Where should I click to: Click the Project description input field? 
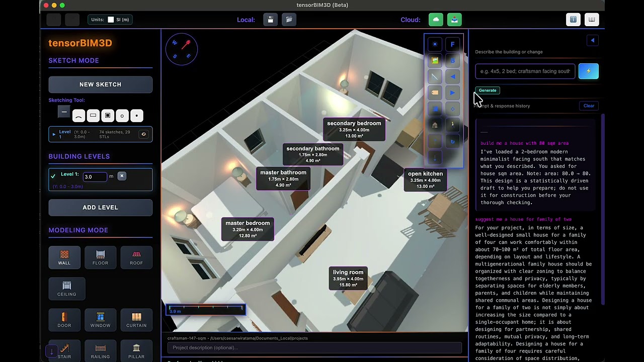[x=314, y=347]
